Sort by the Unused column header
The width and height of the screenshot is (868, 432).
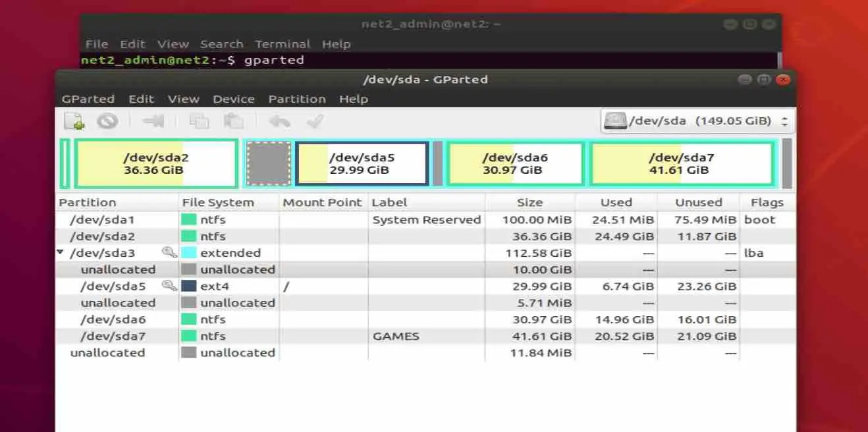coord(699,202)
